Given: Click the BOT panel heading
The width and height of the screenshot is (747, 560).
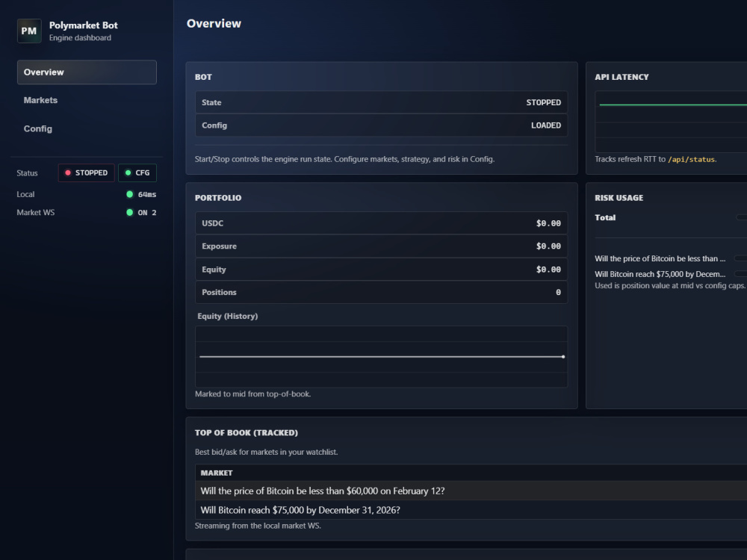Looking at the screenshot, I should pyautogui.click(x=203, y=77).
